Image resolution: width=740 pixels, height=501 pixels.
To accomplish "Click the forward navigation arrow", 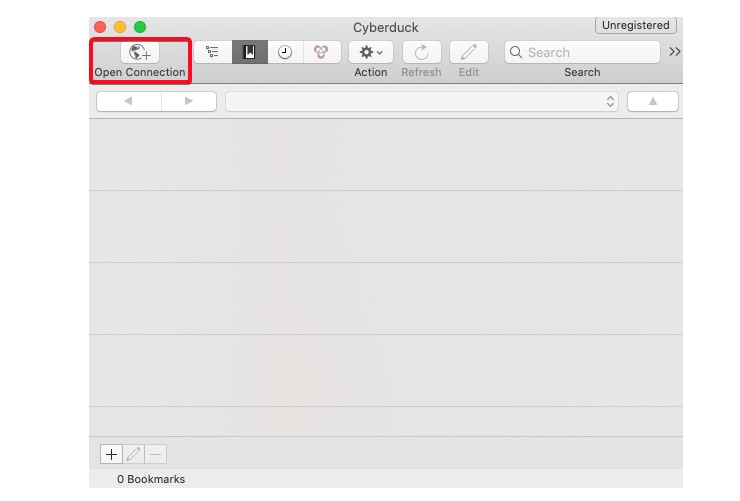I will (x=188, y=101).
